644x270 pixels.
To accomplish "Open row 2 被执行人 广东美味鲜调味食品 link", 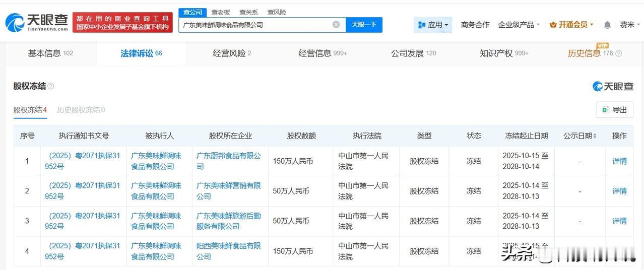I will click(x=156, y=191).
